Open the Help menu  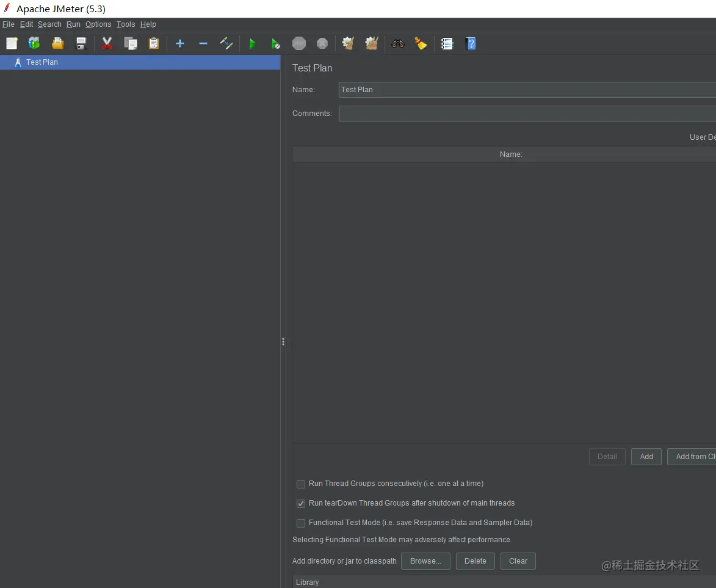(x=148, y=24)
